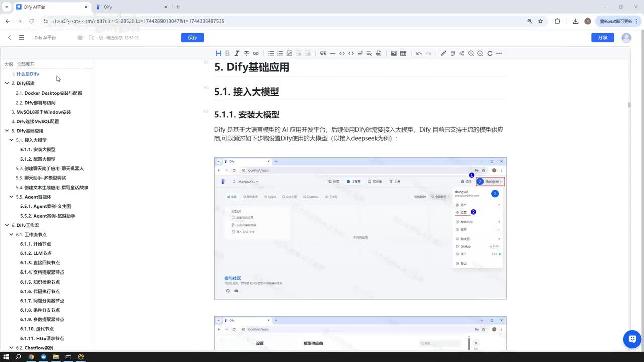Jump to 6.1.2. LLM节点 in outline
This screenshot has height=362, width=644.
click(36, 253)
